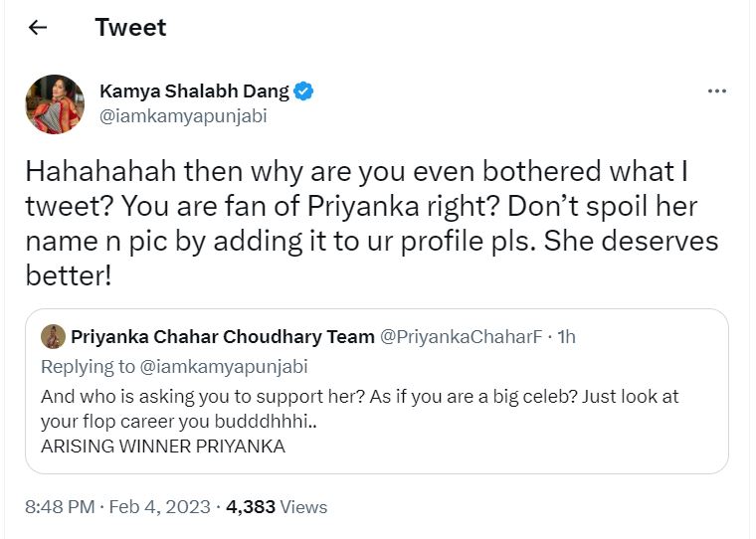Open the more options ellipsis menu

[x=716, y=91]
